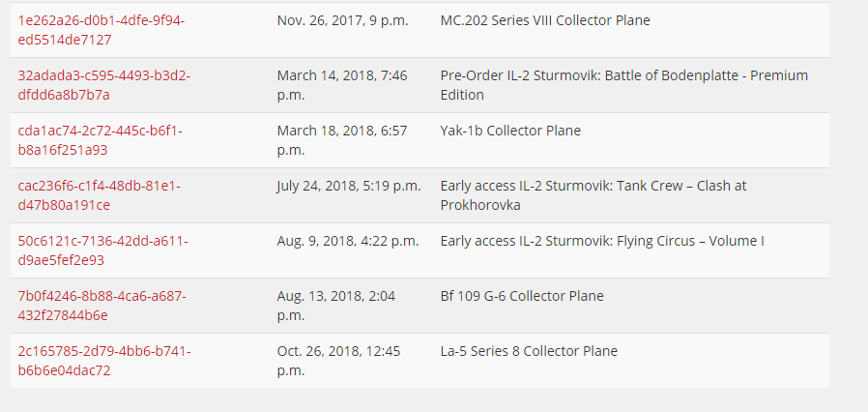Viewport: 868px width, 412px height.
Task: Click the Flying Circus – Volume I entry
Action: [601, 241]
